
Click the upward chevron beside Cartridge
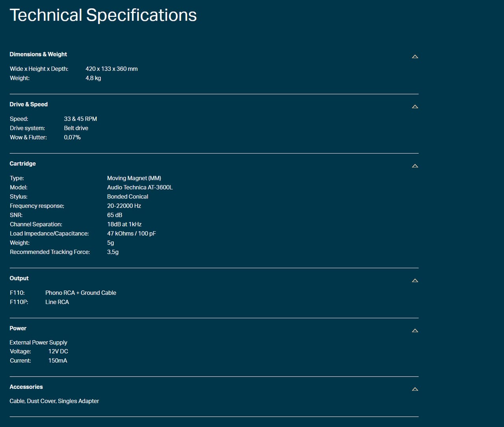(415, 166)
